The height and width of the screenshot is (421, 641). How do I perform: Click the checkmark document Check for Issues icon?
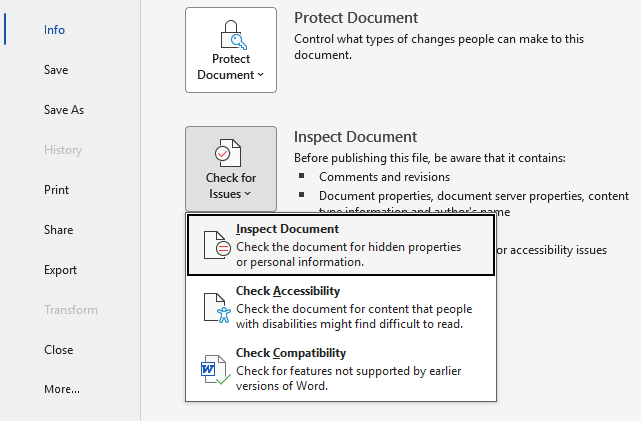tap(228, 153)
